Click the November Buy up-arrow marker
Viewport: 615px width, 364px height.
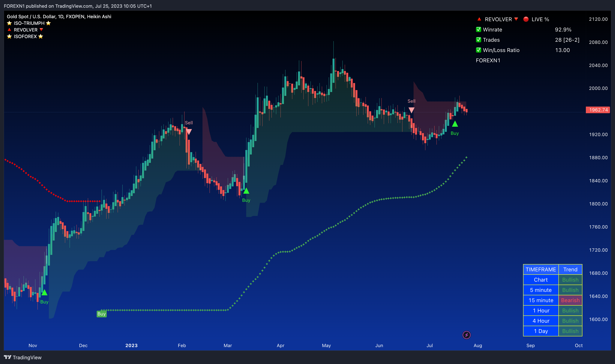pyautogui.click(x=44, y=292)
